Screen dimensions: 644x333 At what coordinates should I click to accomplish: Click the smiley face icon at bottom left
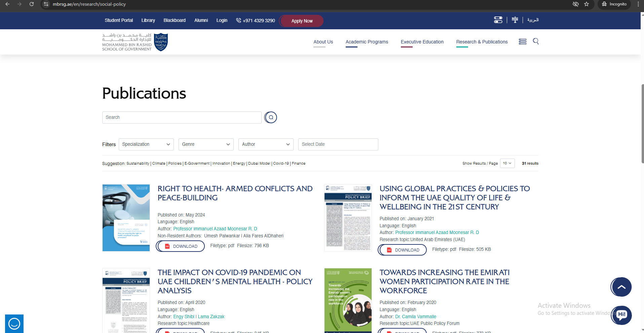pyautogui.click(x=14, y=324)
